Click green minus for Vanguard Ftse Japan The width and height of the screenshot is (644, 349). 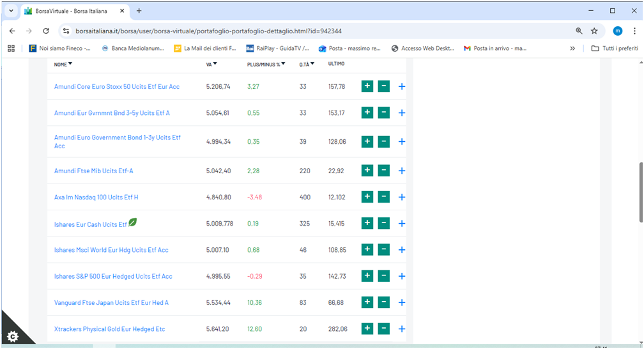(383, 302)
